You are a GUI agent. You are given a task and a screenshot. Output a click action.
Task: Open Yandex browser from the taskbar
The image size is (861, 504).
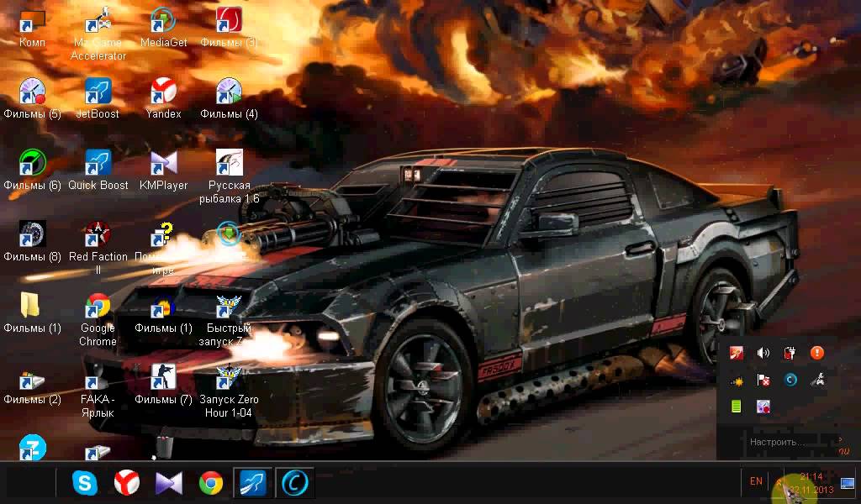[x=127, y=483]
